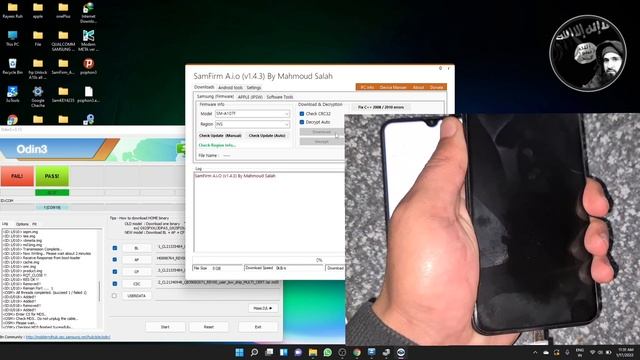Open File Explorer from taskbar
The image size is (640, 360).
click(313, 352)
